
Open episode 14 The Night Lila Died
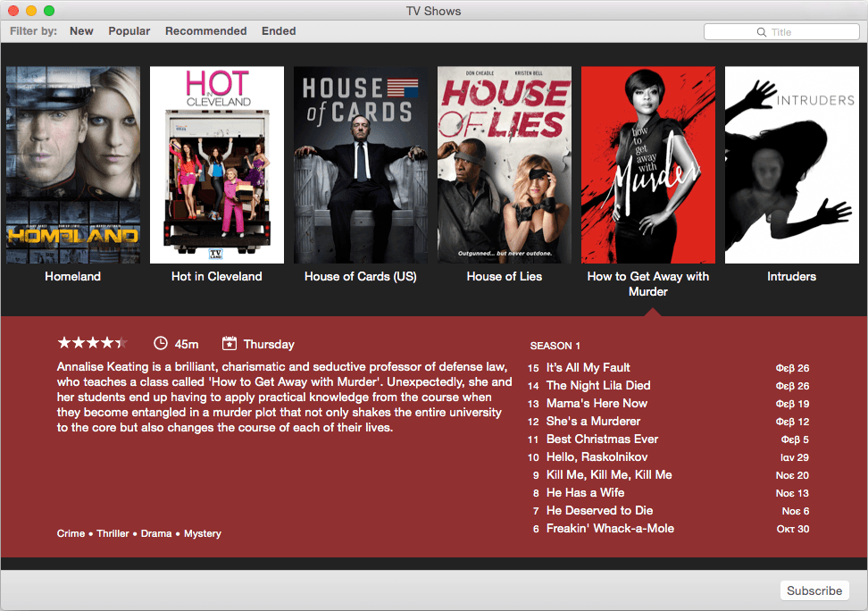pyautogui.click(x=668, y=386)
